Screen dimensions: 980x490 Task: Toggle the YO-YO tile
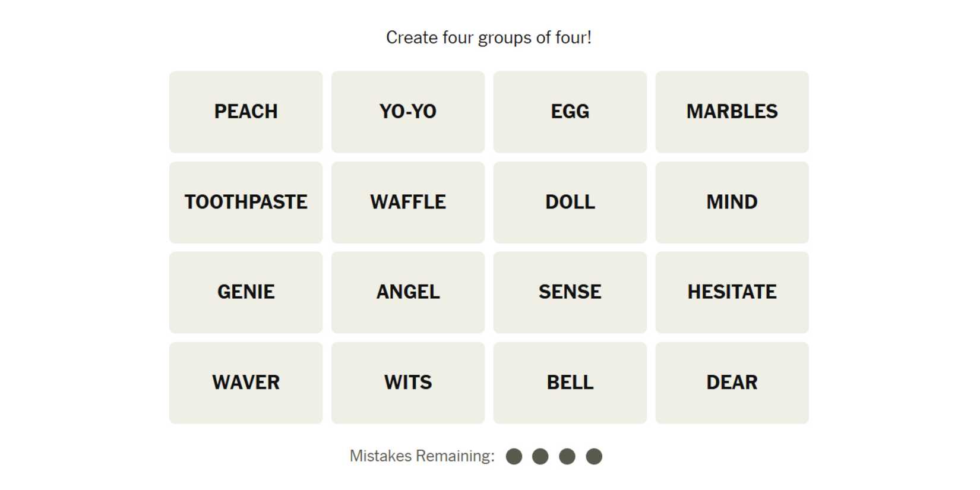point(408,112)
